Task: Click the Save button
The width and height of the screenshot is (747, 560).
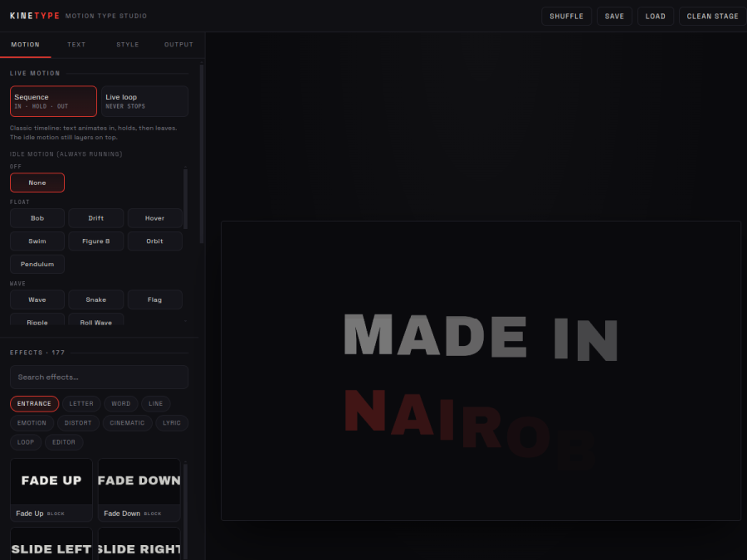Action: tap(614, 17)
